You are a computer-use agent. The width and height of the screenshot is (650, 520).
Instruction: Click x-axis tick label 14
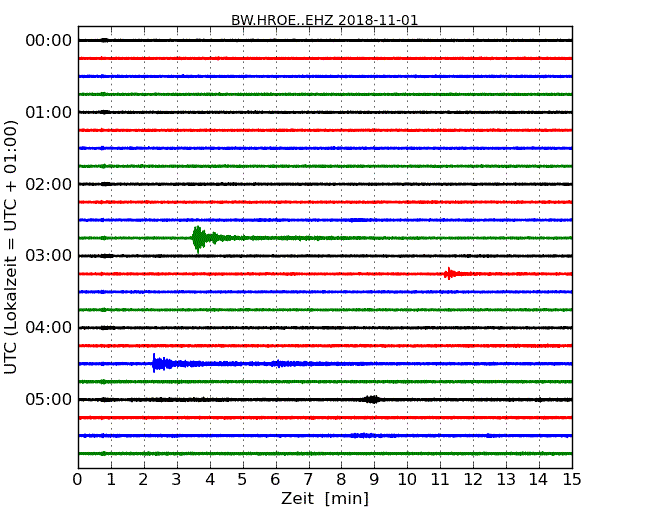coord(539,480)
